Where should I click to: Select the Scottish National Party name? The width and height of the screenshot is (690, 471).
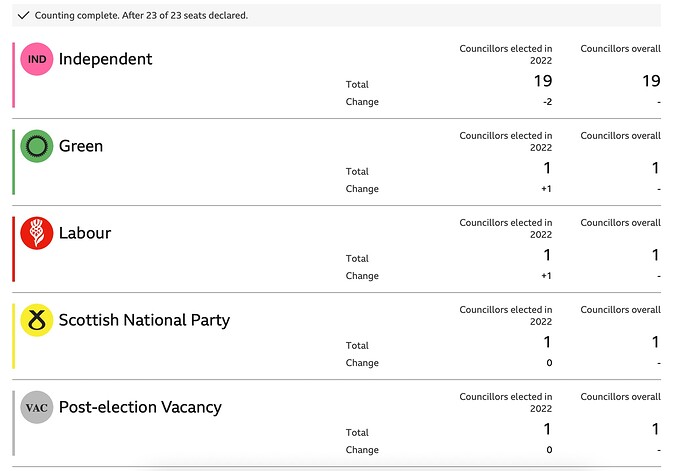coord(144,320)
